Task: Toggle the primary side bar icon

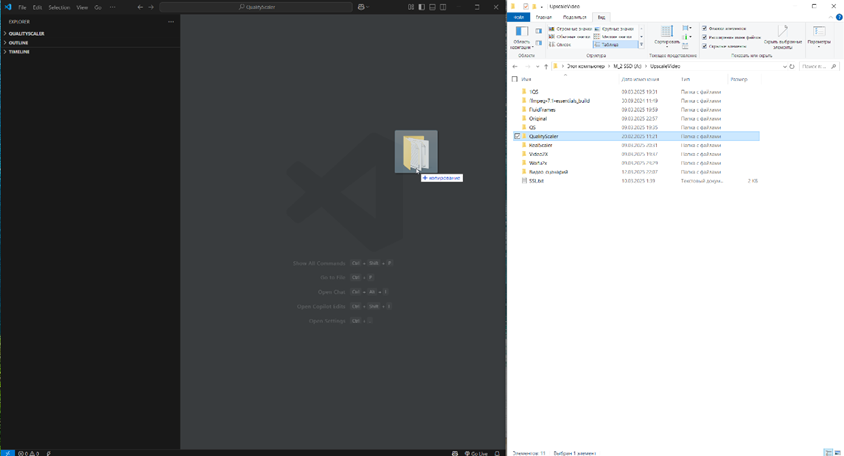Action: click(421, 7)
